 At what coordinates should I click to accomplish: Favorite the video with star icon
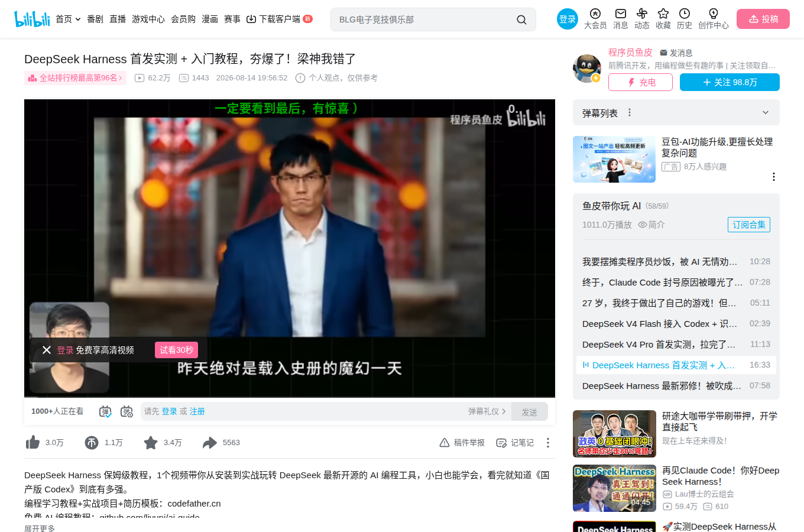pyautogui.click(x=151, y=442)
